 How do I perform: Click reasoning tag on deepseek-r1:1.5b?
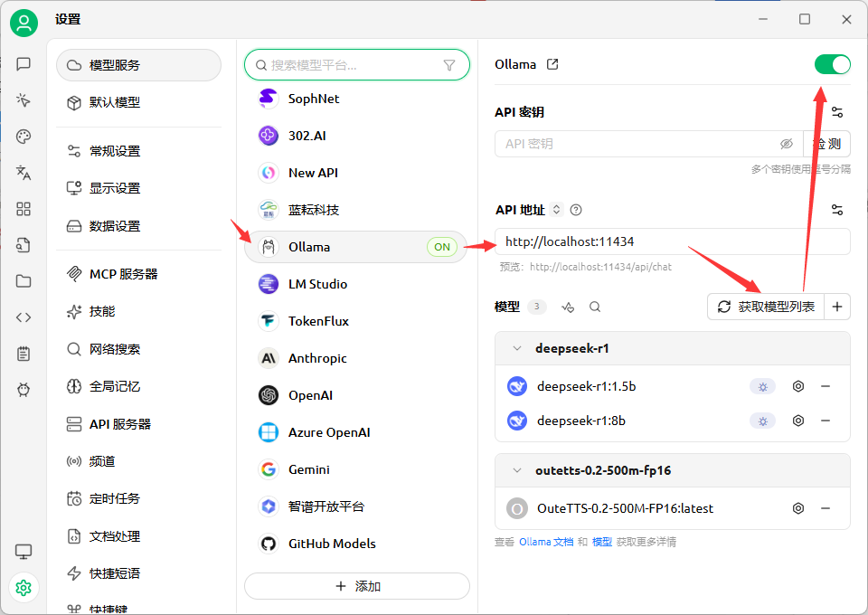(763, 386)
